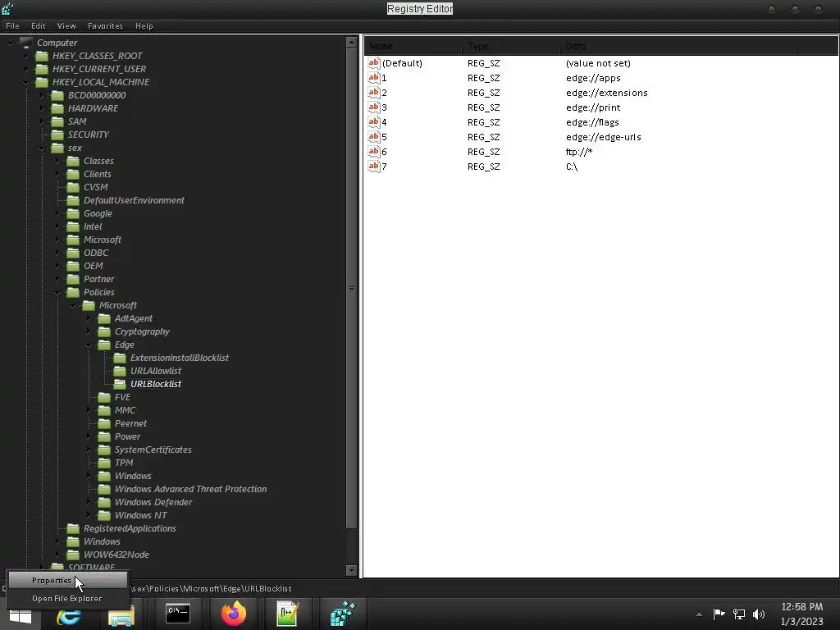Choose Properties from the context menu
The width and height of the screenshot is (840, 630).
(x=67, y=580)
